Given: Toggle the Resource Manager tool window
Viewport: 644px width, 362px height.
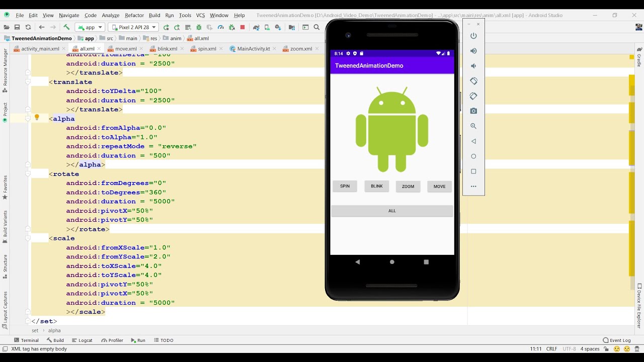Looking at the screenshot, I should 5,70.
